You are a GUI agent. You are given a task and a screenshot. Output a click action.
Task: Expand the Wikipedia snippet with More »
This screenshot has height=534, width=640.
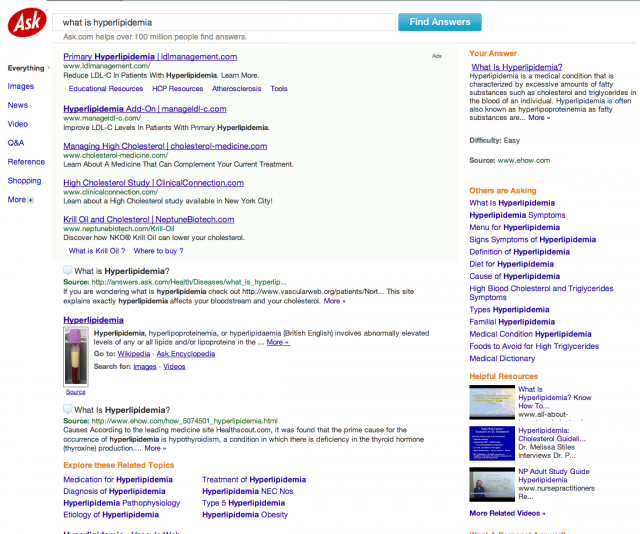(x=277, y=342)
